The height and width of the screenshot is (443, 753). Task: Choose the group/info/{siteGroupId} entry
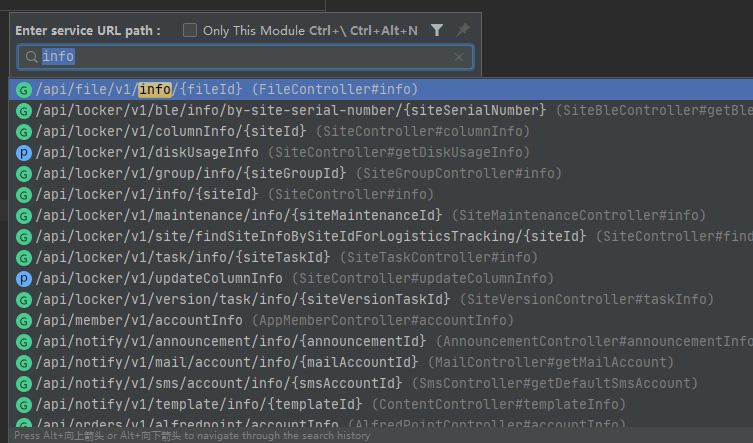click(x=381, y=173)
